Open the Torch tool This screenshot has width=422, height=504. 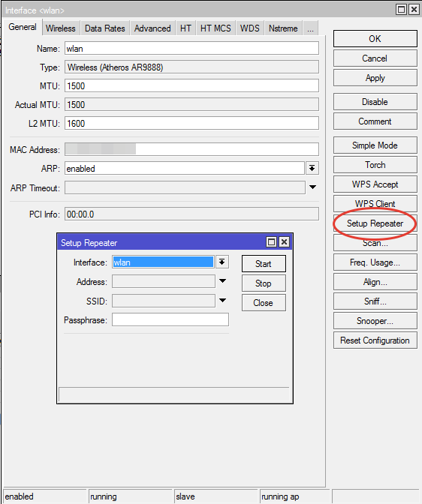(375, 165)
